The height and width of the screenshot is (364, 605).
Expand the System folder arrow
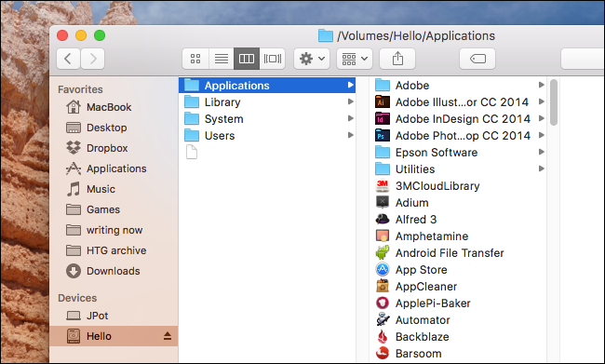[x=350, y=118]
